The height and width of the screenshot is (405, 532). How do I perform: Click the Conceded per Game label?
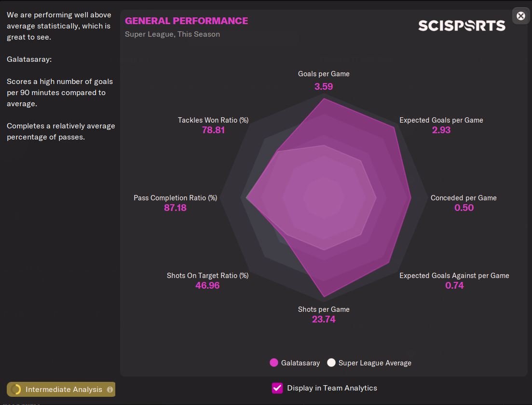pos(464,198)
